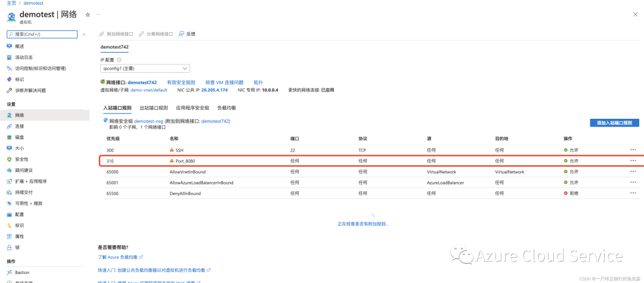Open ellipsis menu for AllowVnetInBound rule
The height and width of the screenshot is (283, 644).
pos(633,171)
